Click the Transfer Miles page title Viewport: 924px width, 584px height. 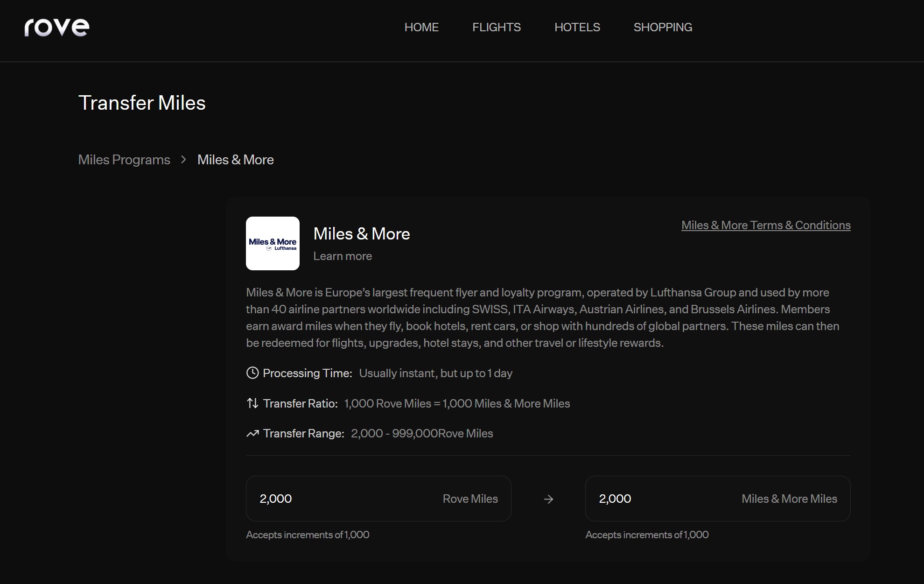pyautogui.click(x=142, y=103)
